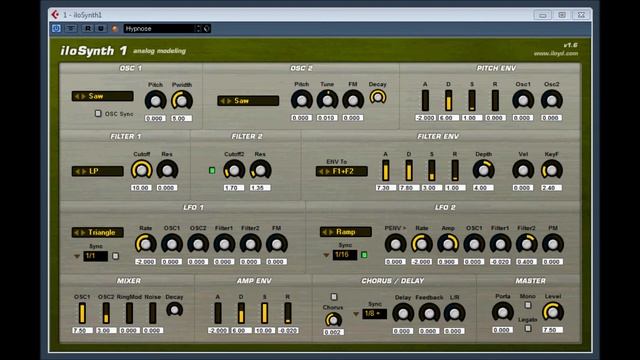The width and height of the screenshot is (640, 360).
Task: Click left arrow of LFO 1 Triangle selector
Action: coord(76,233)
